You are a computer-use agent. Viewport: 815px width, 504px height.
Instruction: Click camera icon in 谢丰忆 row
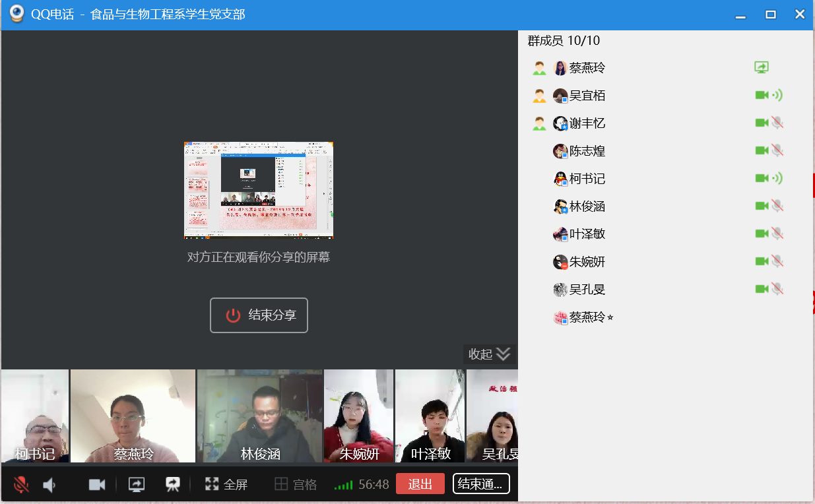[762, 123]
